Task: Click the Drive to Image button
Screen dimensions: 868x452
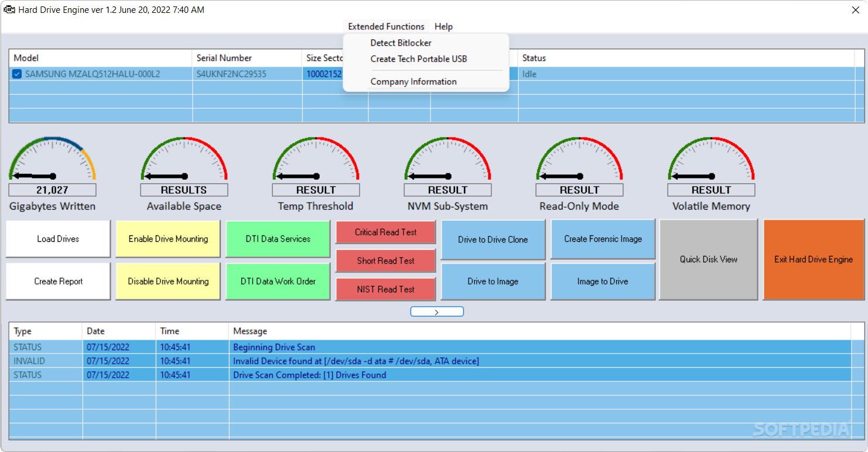Action: pos(493,282)
